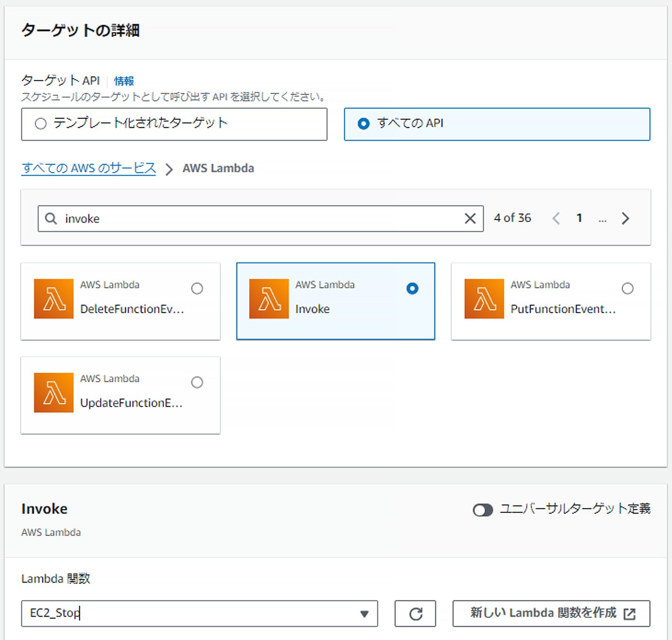
Task: Select the templated targets radio option
Action: [41, 124]
